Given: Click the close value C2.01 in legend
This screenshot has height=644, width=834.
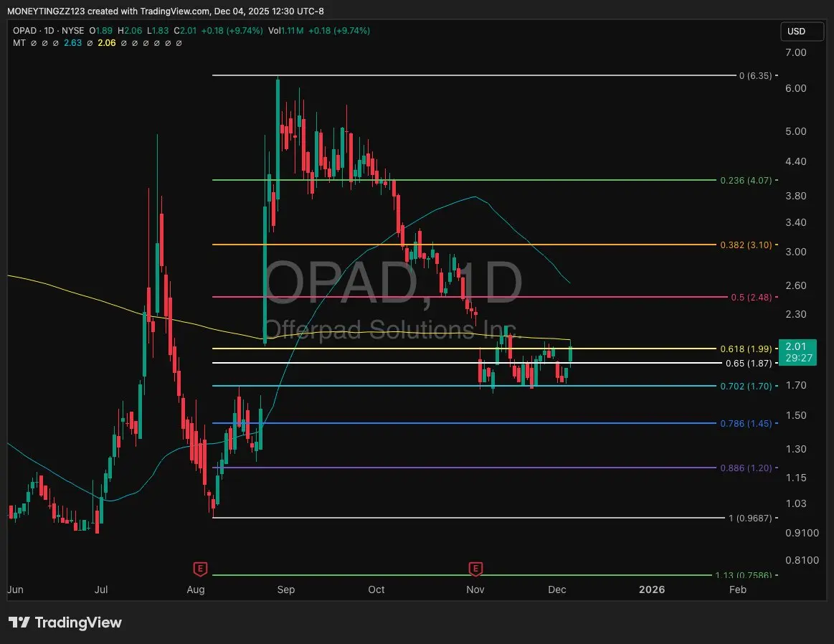Looking at the screenshot, I should [x=185, y=31].
